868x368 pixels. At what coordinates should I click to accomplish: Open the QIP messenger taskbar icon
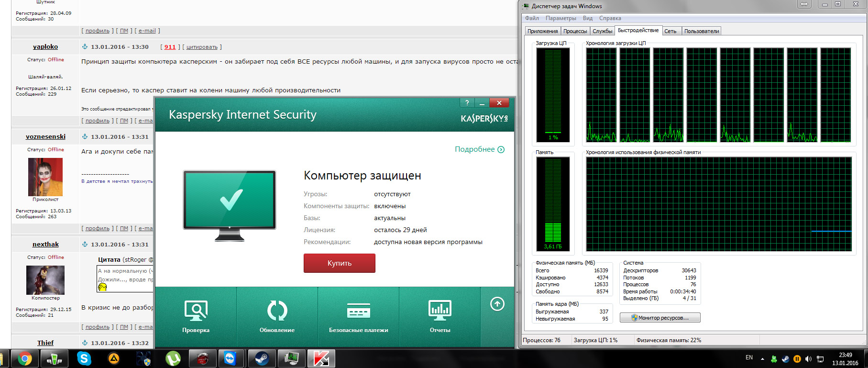pos(54,358)
